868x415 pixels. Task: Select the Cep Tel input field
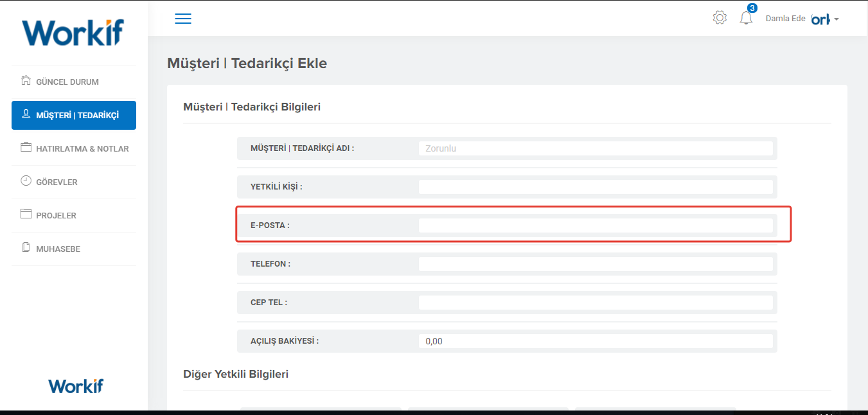coord(595,303)
